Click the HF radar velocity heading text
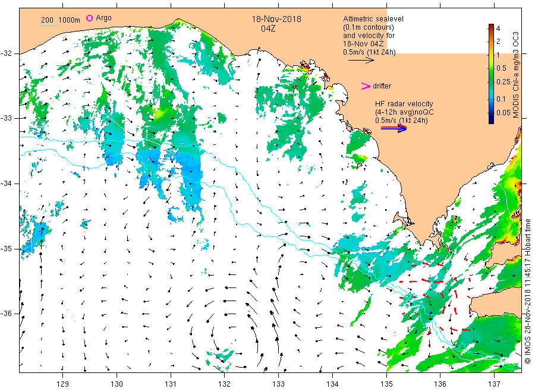 [x=404, y=103]
